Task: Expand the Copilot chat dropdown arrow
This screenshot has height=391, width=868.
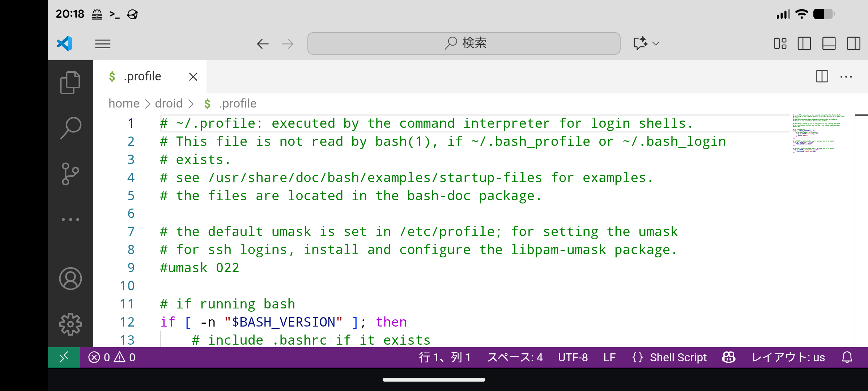Action: (x=656, y=43)
